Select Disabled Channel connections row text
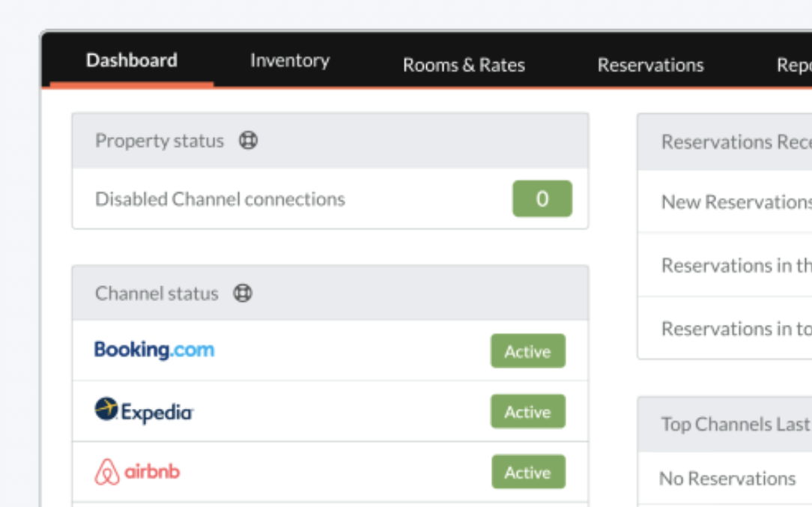The width and height of the screenshot is (812, 507). coord(220,199)
